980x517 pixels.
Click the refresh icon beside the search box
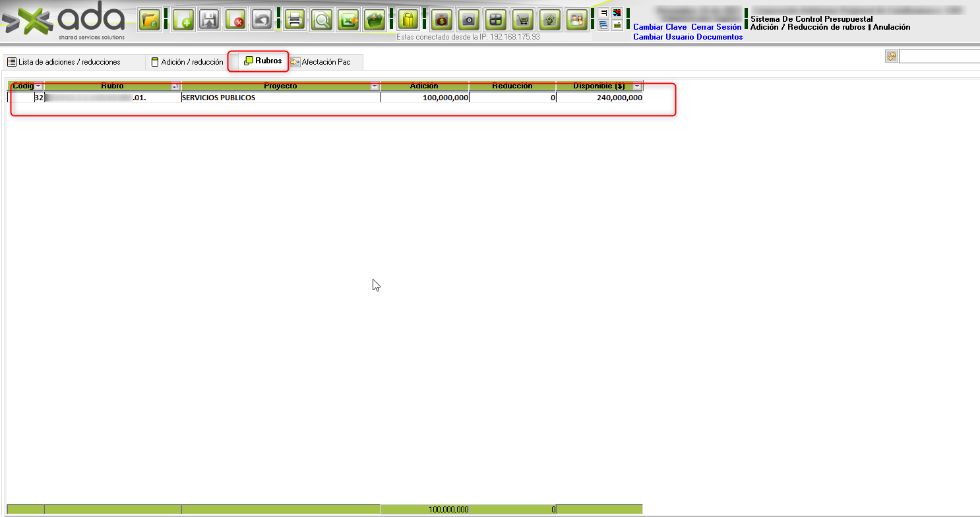891,57
